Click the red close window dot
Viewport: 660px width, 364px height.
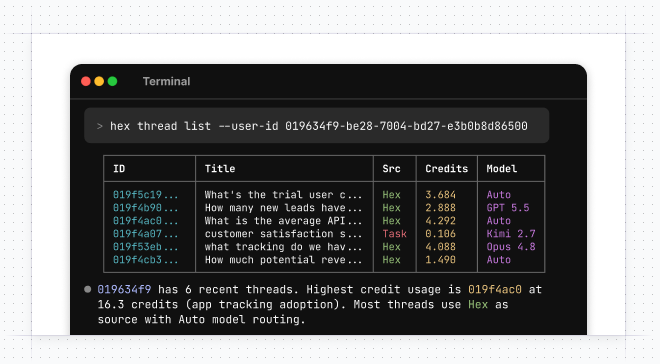pyautogui.click(x=86, y=81)
